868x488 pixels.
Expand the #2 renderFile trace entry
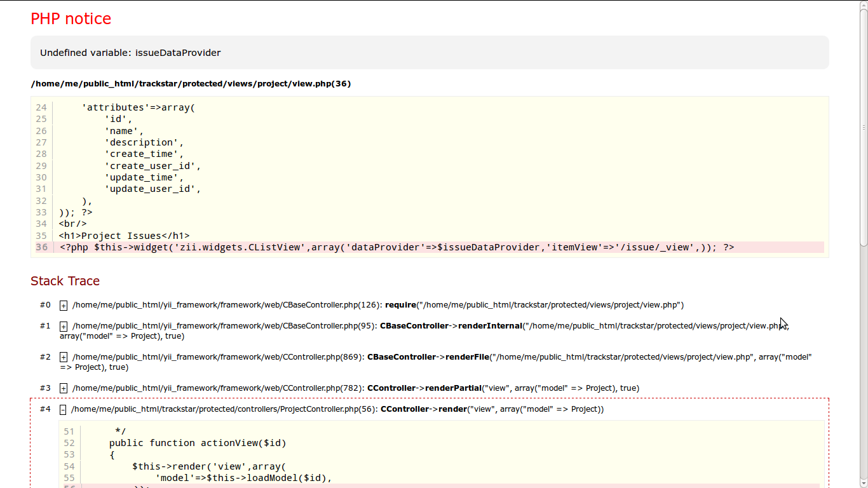coord(64,358)
